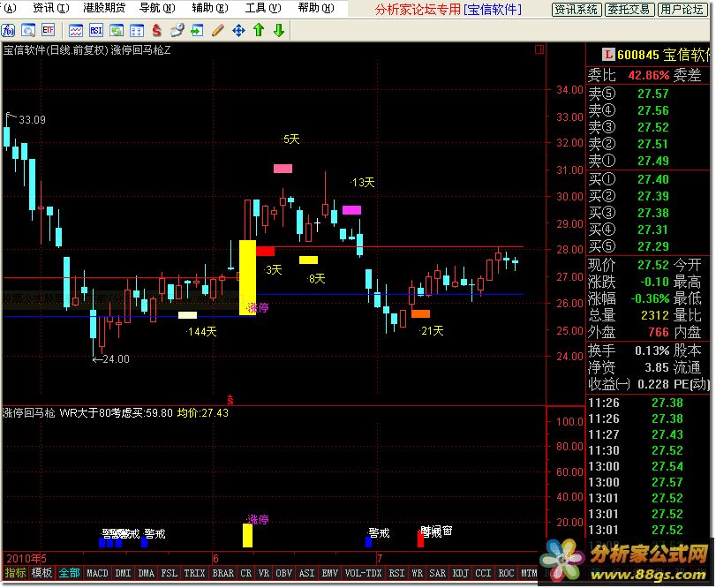Click the 卖⑤ price 27.57

(x=653, y=94)
